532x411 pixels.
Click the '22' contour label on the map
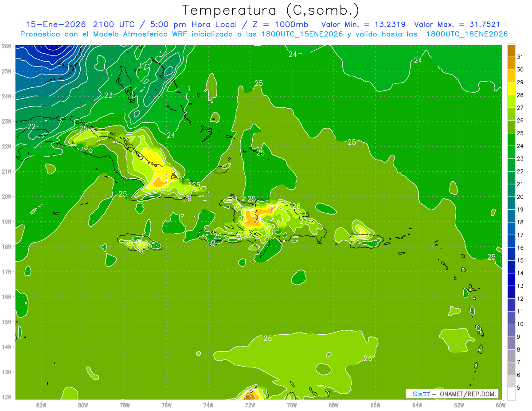31,127
